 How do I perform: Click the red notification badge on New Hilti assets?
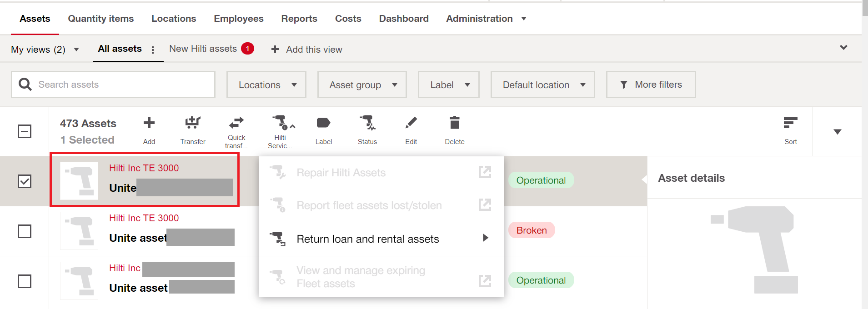(247, 48)
